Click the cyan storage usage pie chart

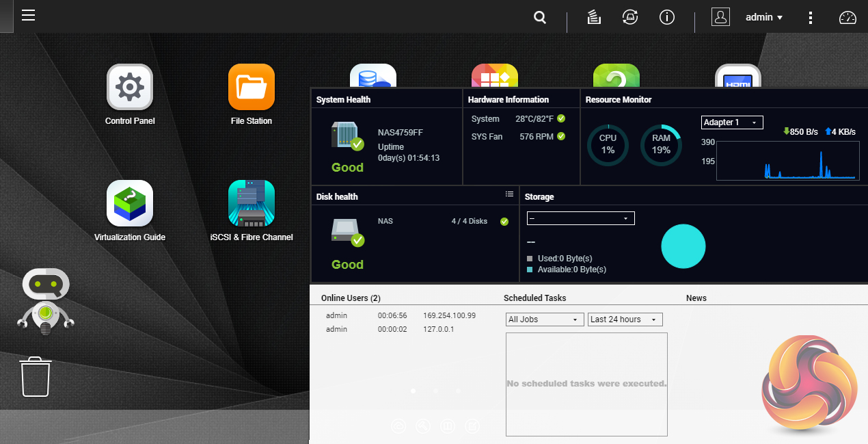click(x=683, y=246)
